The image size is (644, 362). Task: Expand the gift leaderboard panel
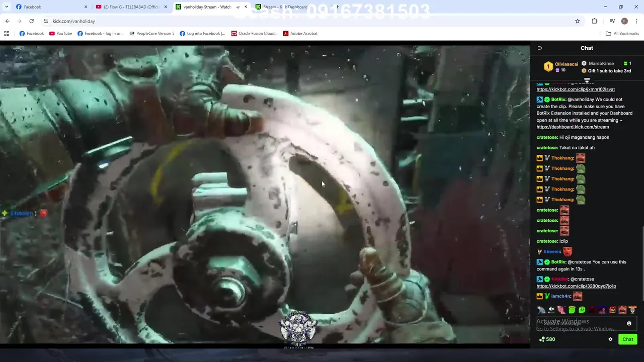tap(587, 80)
